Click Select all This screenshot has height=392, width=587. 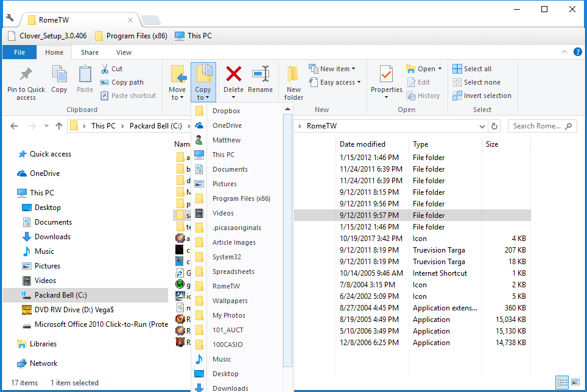[472, 69]
